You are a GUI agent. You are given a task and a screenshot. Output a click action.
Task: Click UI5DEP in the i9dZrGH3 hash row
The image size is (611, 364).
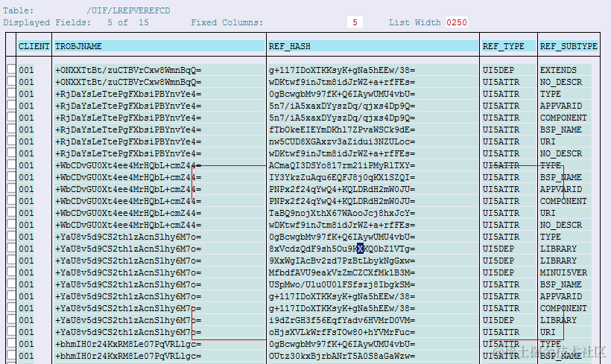point(498,320)
